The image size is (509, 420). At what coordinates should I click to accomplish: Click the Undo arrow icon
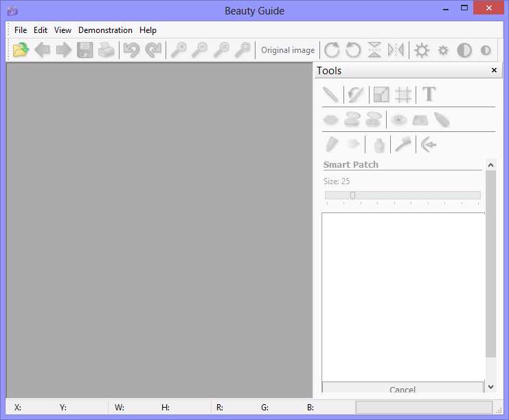pos(131,50)
